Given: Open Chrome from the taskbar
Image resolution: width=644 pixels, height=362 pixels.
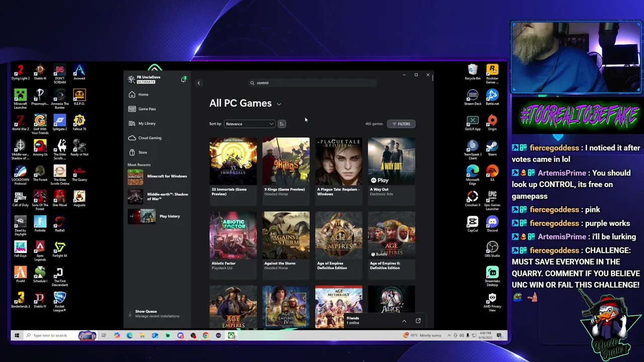Looking at the screenshot, I should 206,335.
